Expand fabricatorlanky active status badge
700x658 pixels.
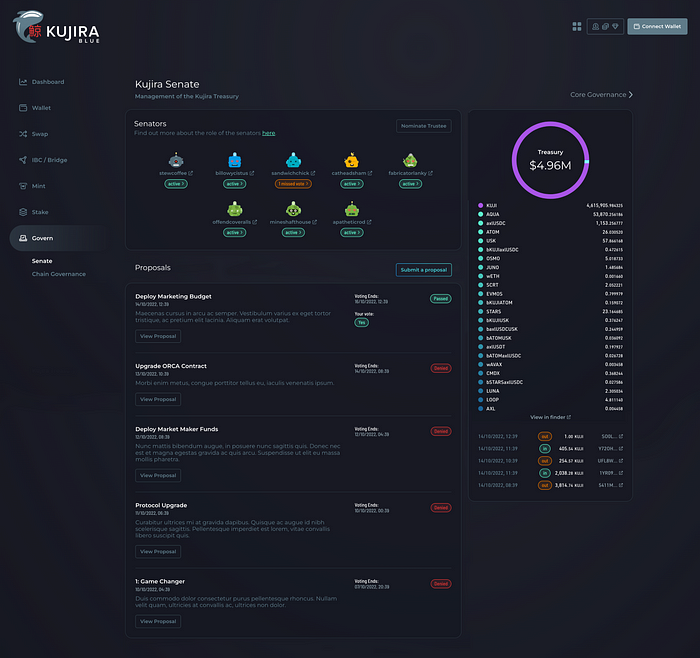click(x=410, y=184)
